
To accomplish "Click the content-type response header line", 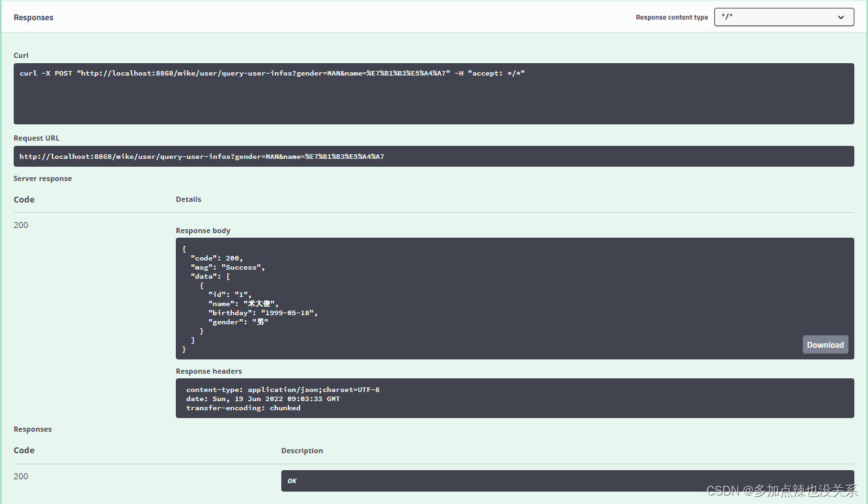I will [283, 390].
